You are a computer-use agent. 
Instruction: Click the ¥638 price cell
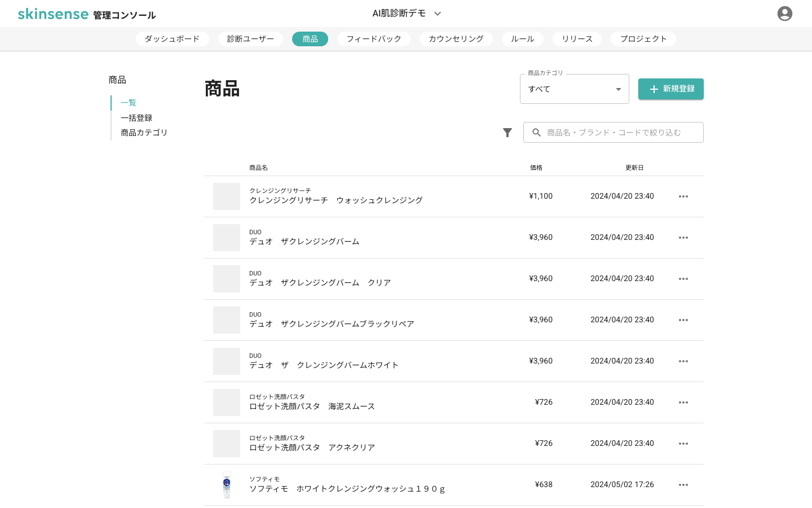(x=544, y=485)
